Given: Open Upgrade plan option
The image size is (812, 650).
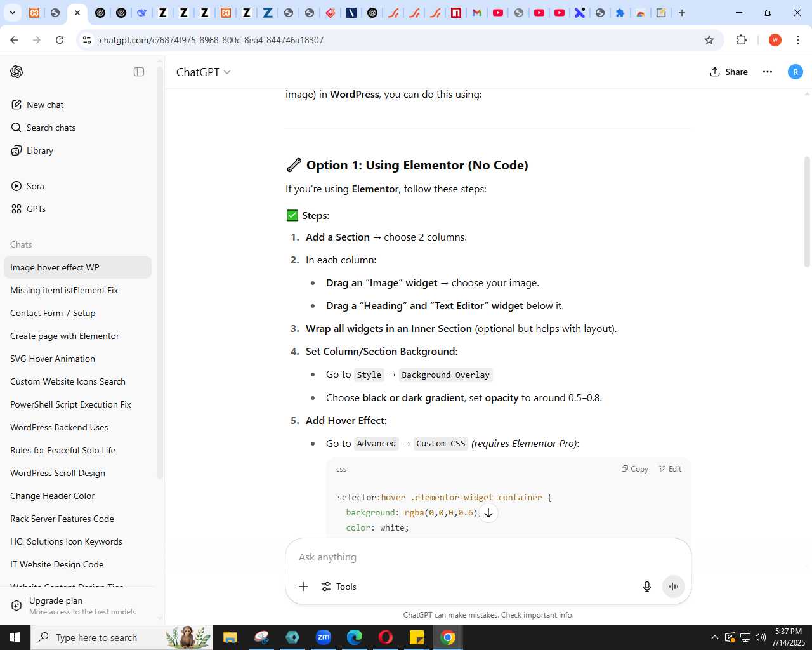Looking at the screenshot, I should (77, 606).
